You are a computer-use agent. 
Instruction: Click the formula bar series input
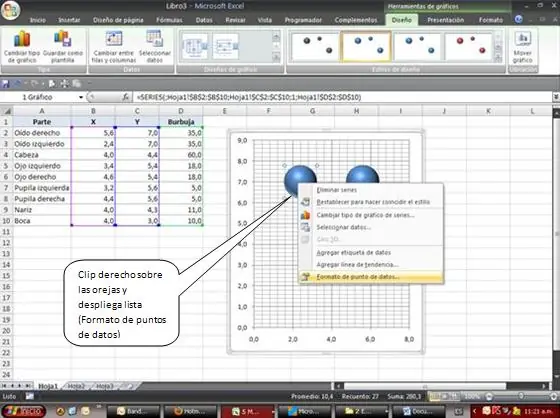tap(343, 97)
